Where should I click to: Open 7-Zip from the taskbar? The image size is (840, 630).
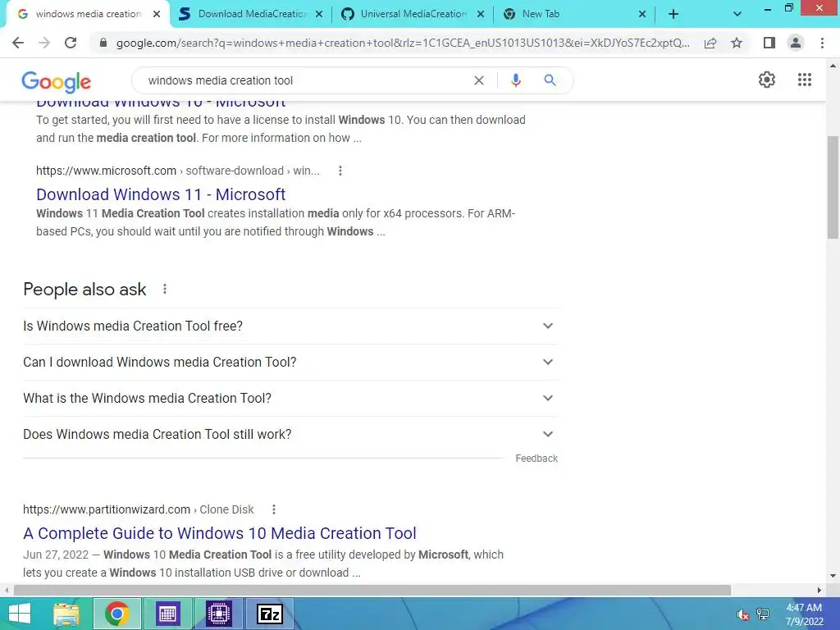pos(269,614)
